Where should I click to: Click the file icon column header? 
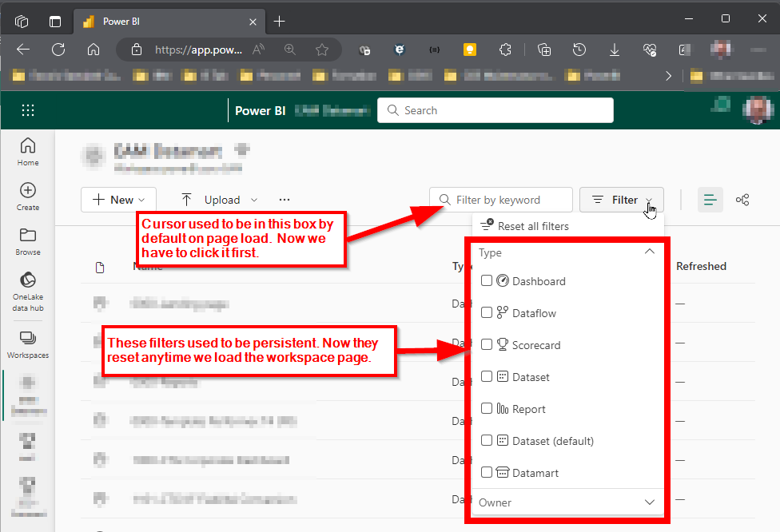point(100,268)
